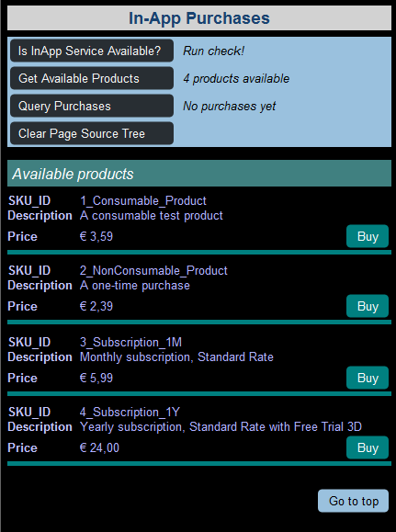Select the € 5,99 price value
396x532 pixels.
pyautogui.click(x=96, y=378)
